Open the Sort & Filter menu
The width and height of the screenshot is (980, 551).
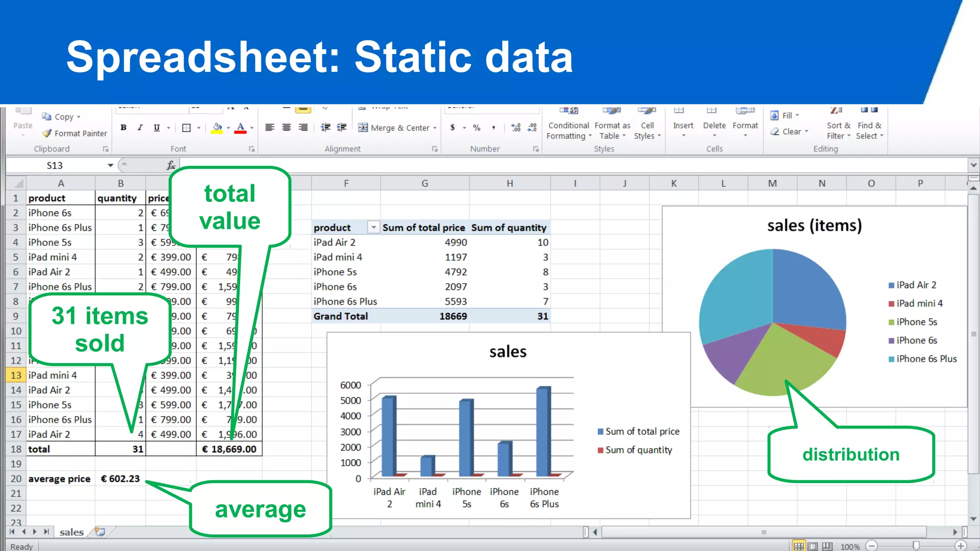838,123
